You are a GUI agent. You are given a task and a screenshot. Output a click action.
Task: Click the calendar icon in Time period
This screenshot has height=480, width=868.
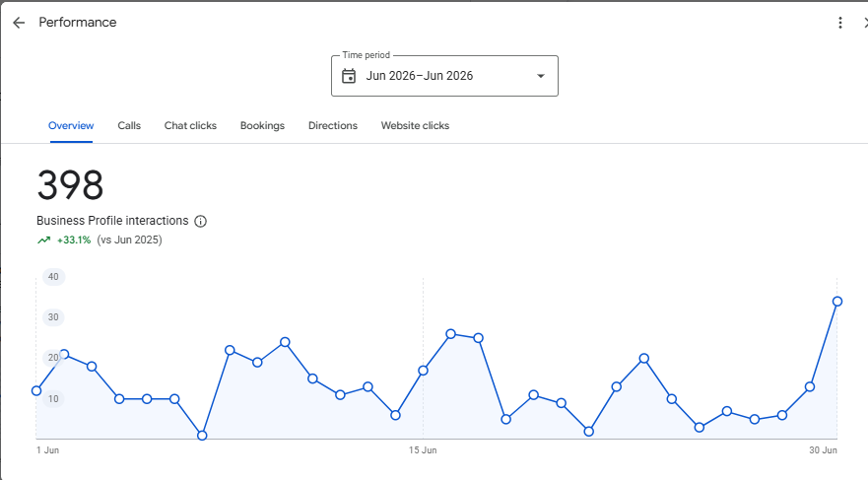[349, 76]
